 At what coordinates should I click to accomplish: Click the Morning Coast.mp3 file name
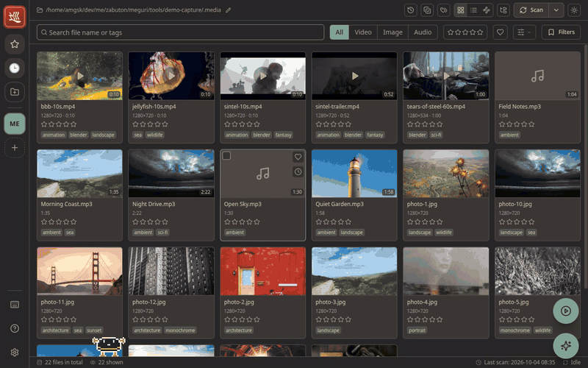66,204
